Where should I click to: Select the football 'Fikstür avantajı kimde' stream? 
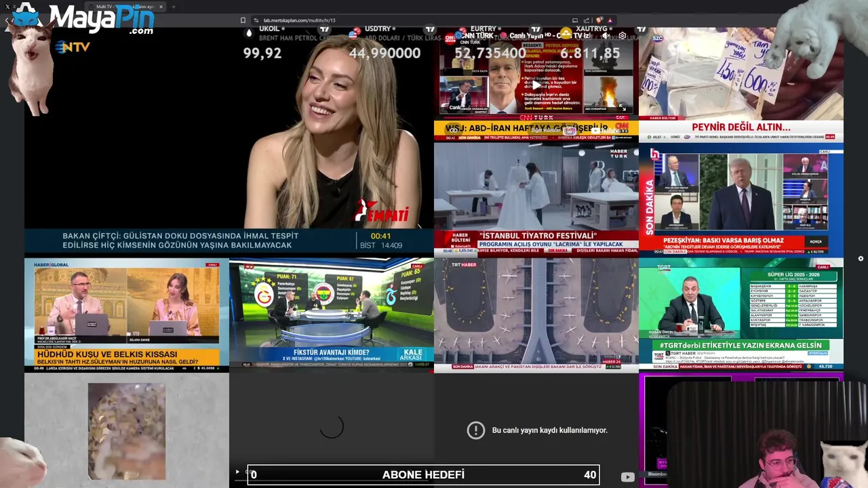coord(331,314)
